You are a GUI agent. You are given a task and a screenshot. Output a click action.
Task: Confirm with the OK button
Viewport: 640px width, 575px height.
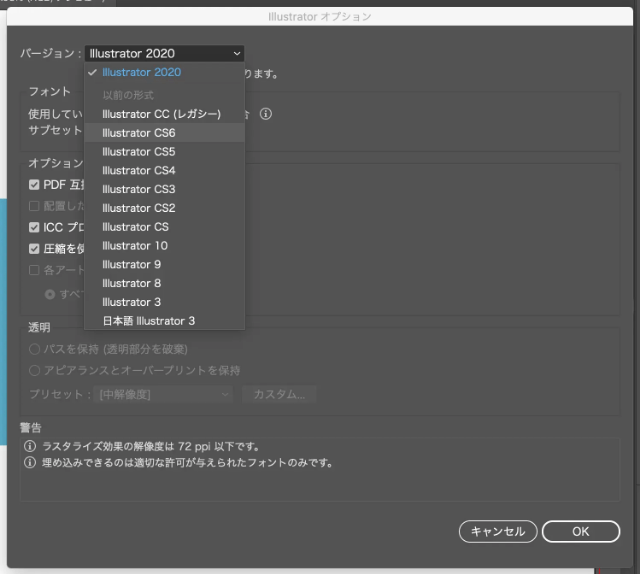[x=580, y=531]
